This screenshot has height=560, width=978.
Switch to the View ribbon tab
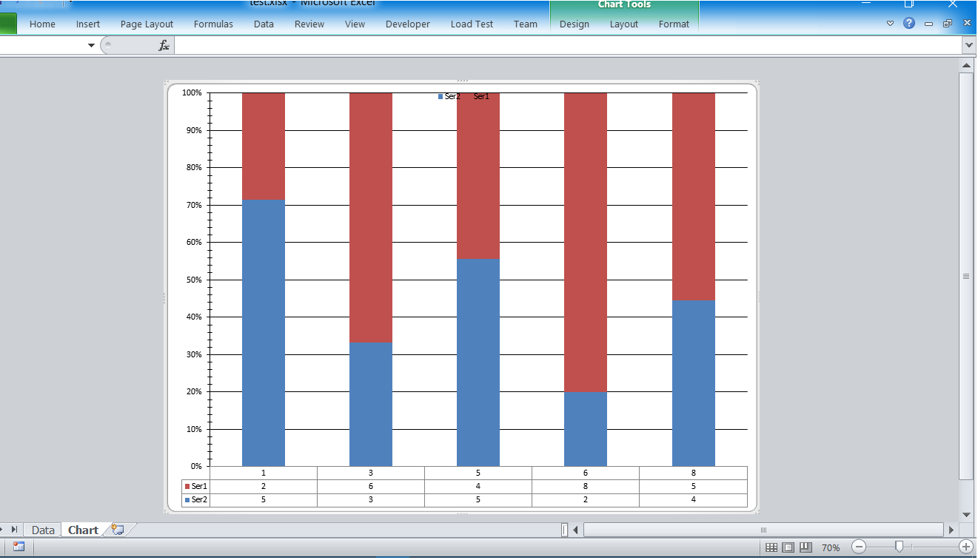tap(355, 24)
